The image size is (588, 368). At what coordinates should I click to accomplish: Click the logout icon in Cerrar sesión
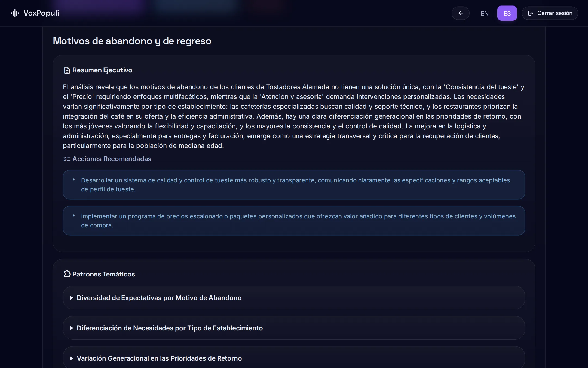pyautogui.click(x=531, y=13)
